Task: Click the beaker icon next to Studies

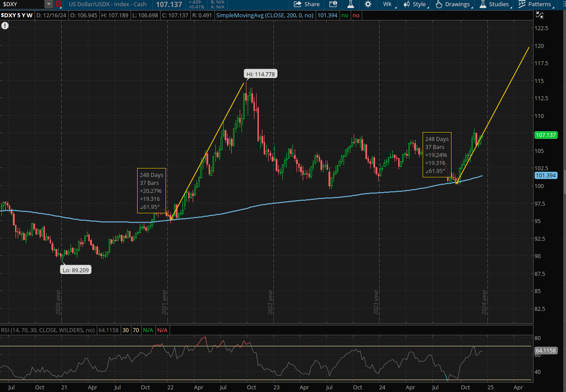Action: [483, 4]
